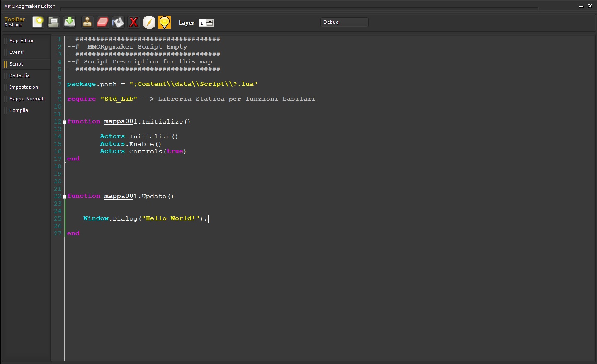This screenshot has height=364, width=597.
Task: Click the lightning bolt icon
Action: (x=149, y=22)
